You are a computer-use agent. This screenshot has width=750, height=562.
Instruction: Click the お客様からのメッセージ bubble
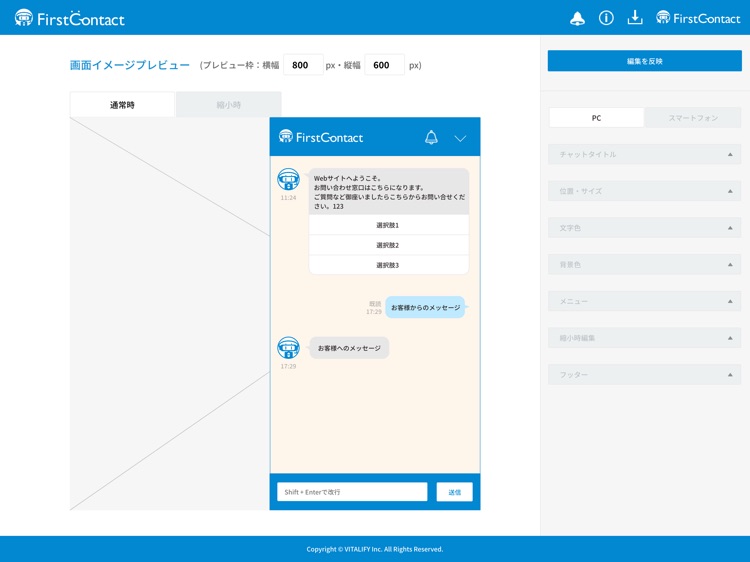[x=425, y=307]
